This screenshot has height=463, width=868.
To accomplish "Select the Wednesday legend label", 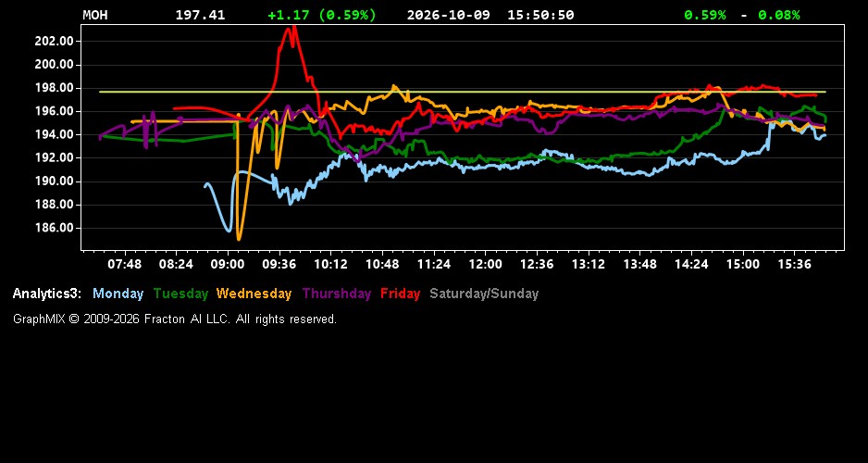I will pos(254,294).
